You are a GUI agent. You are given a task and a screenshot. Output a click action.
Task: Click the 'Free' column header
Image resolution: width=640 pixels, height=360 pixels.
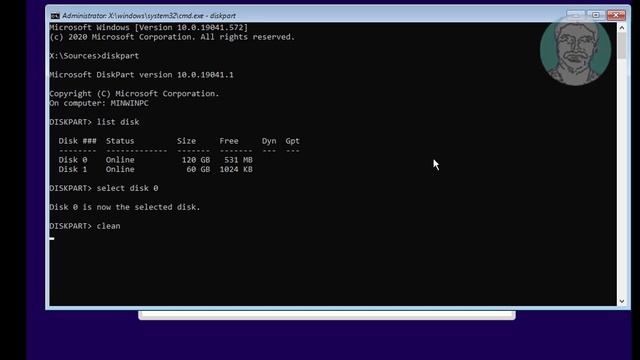(x=229, y=141)
